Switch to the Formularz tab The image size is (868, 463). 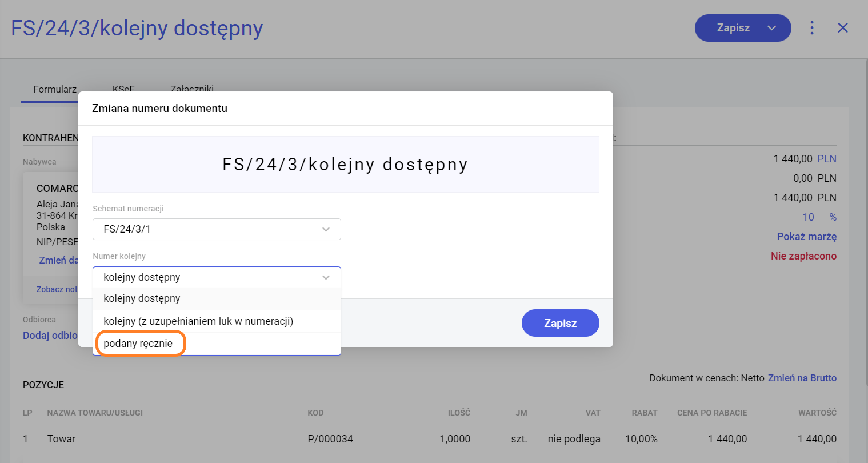pos(55,89)
